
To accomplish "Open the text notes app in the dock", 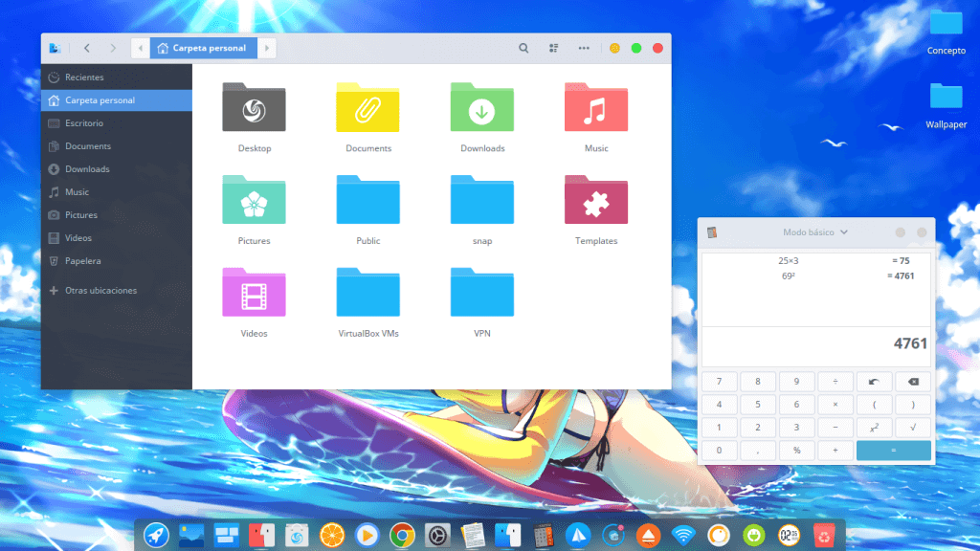I will point(473,536).
